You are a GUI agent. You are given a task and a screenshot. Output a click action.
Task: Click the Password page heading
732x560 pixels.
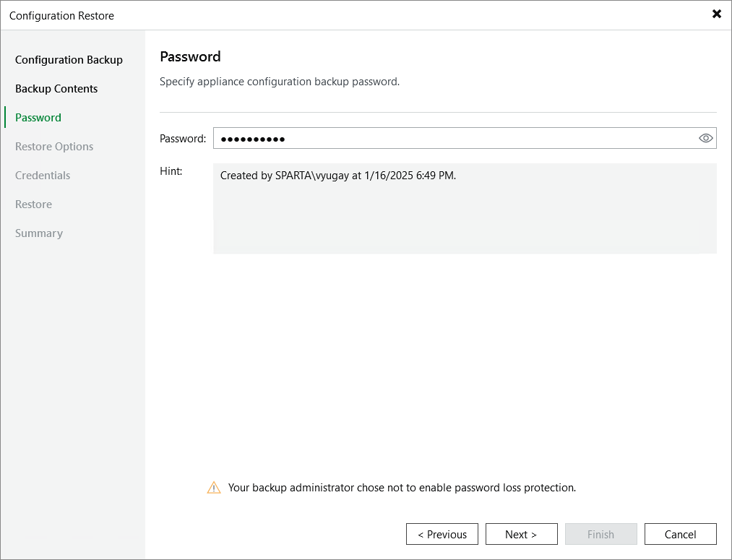[190, 56]
